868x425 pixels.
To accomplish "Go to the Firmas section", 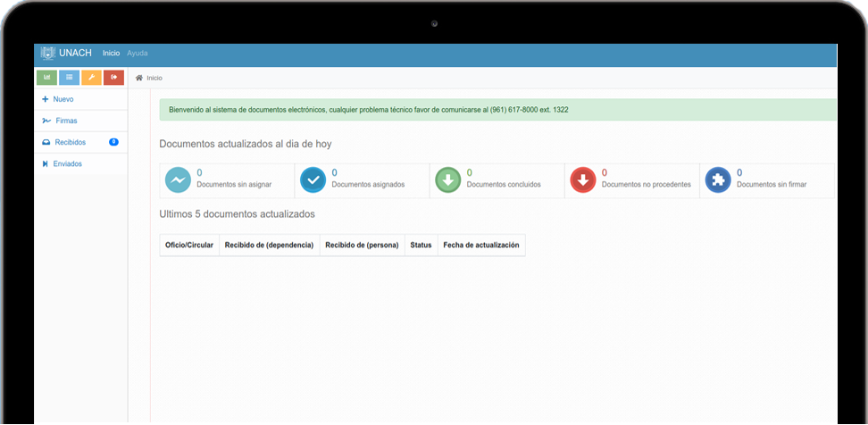I will (x=65, y=121).
